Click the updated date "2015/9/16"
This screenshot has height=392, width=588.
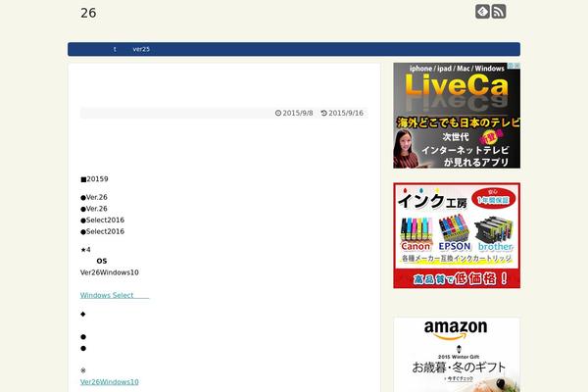[346, 113]
